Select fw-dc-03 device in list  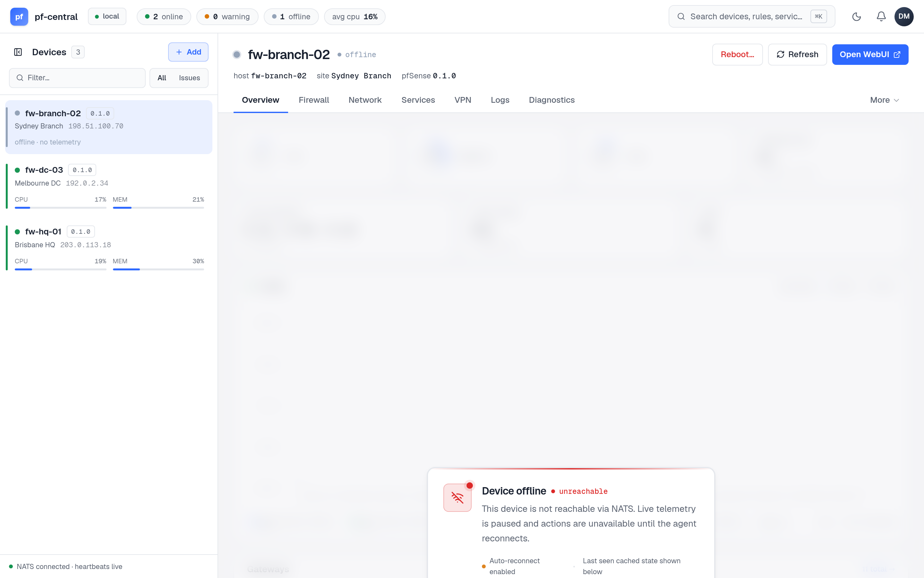pyautogui.click(x=108, y=186)
